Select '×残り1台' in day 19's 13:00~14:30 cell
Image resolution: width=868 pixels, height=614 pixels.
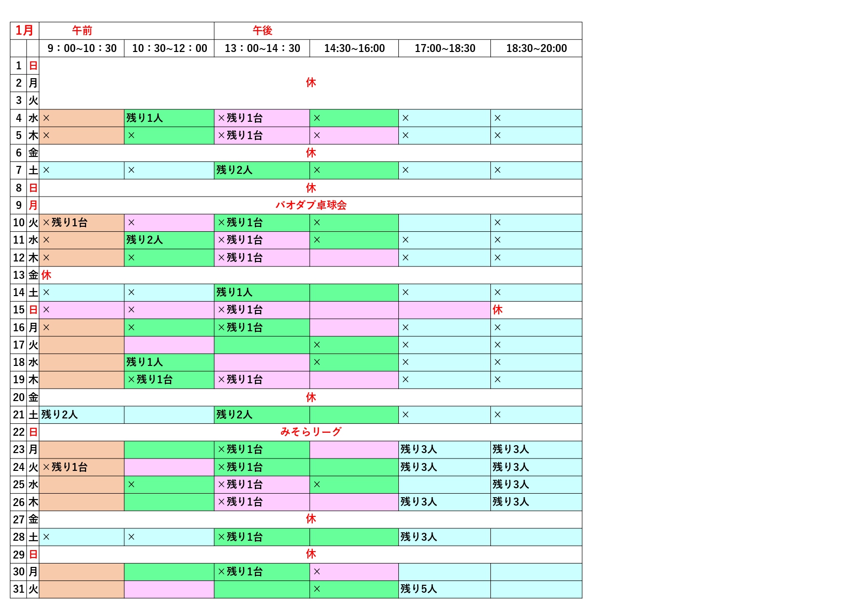[240, 379]
